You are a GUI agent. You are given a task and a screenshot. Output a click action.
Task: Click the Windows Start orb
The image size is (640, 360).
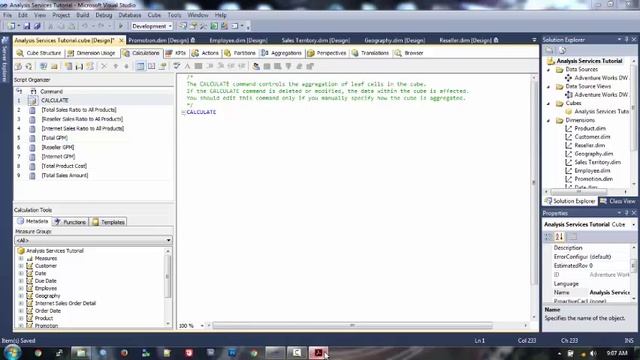tap(12, 353)
